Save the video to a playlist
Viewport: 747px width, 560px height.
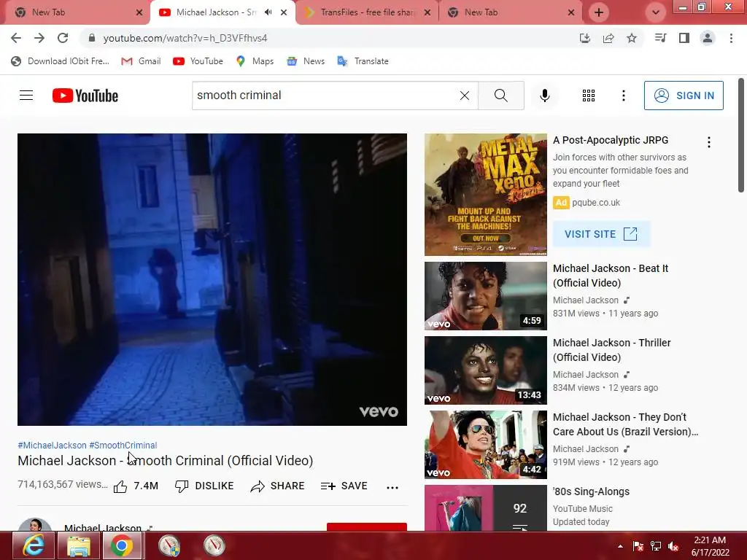[344, 486]
